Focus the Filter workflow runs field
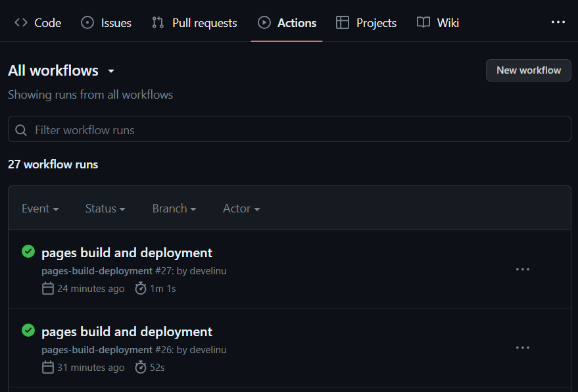This screenshot has width=578, height=392. 290,129
